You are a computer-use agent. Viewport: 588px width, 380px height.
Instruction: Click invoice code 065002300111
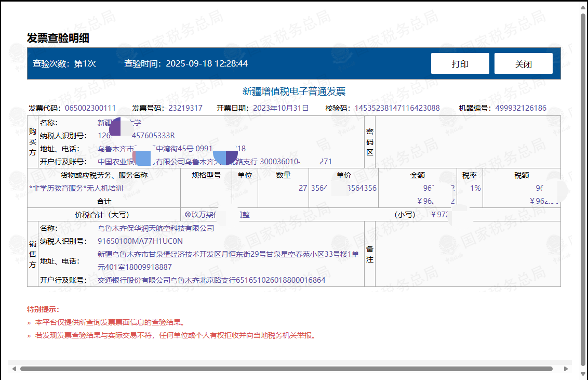click(x=90, y=108)
